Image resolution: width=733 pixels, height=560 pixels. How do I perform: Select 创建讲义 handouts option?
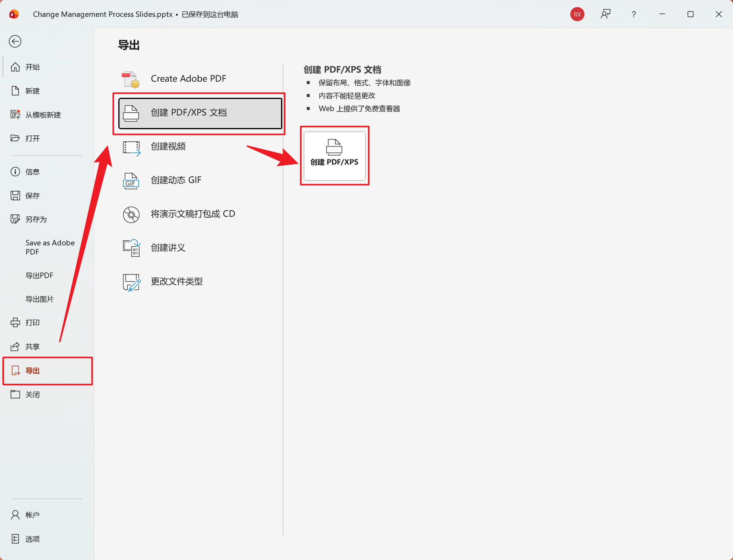tap(200, 248)
